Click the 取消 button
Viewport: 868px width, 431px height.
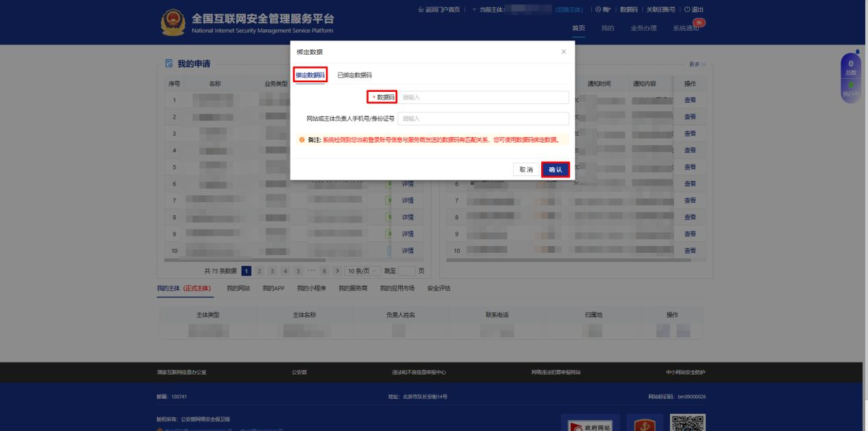pos(525,170)
